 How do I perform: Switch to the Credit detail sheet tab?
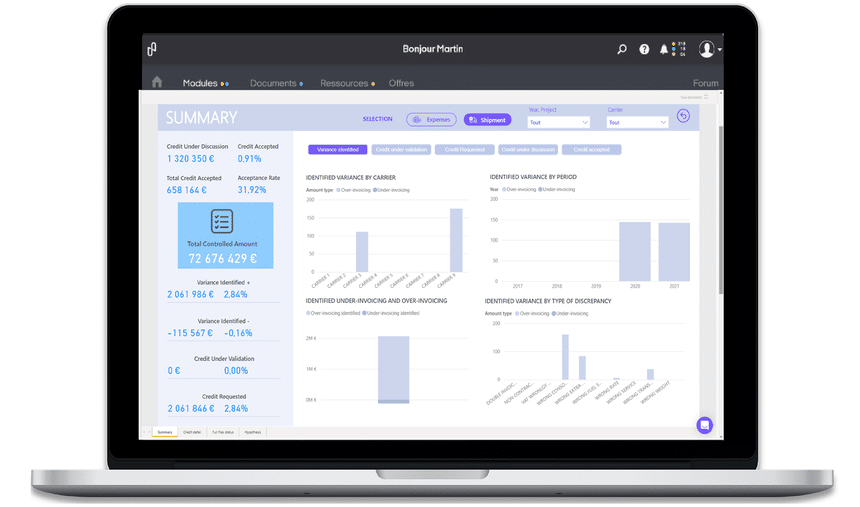coord(192,432)
